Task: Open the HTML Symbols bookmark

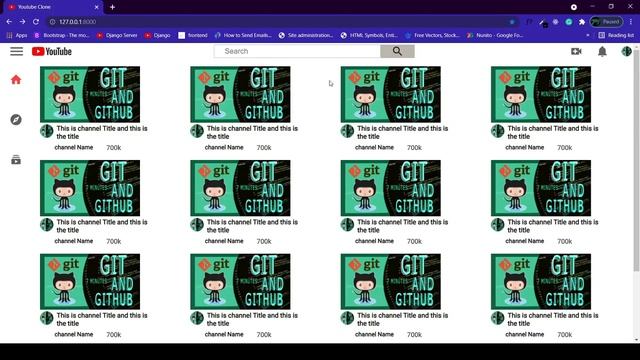Action: point(369,36)
